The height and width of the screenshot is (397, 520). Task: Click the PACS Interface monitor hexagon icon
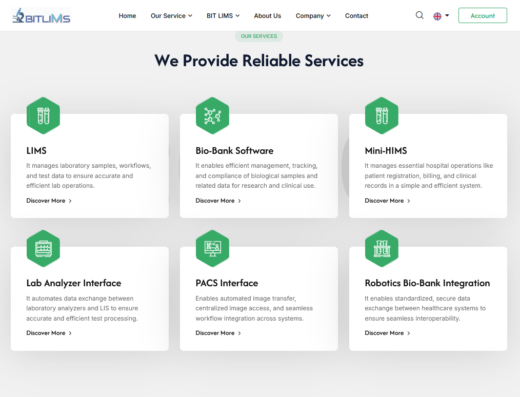click(x=212, y=248)
